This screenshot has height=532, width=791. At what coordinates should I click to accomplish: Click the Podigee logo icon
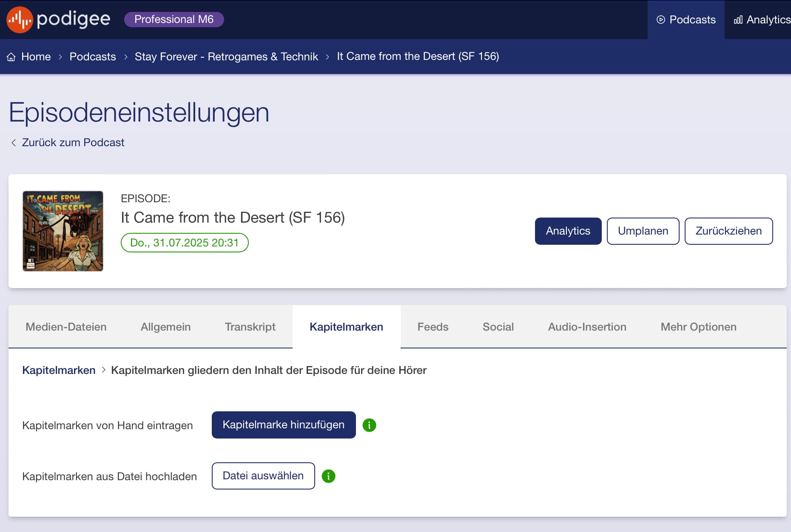tap(20, 20)
